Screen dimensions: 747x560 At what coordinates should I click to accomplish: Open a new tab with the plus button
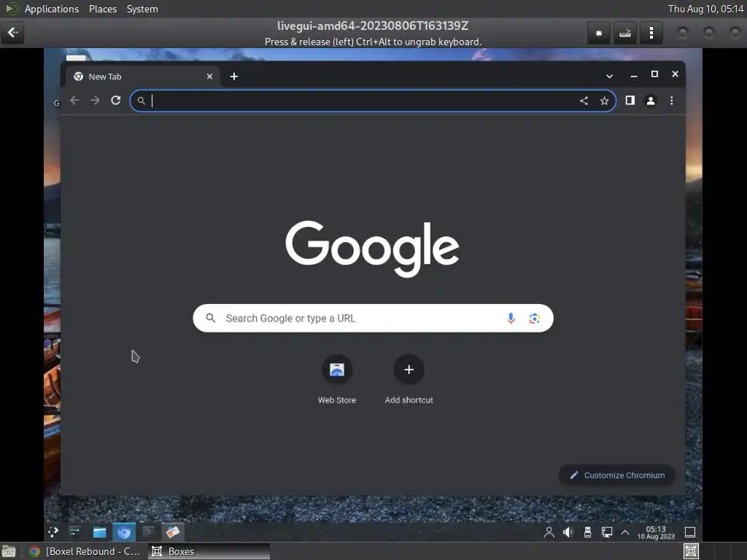234,77
